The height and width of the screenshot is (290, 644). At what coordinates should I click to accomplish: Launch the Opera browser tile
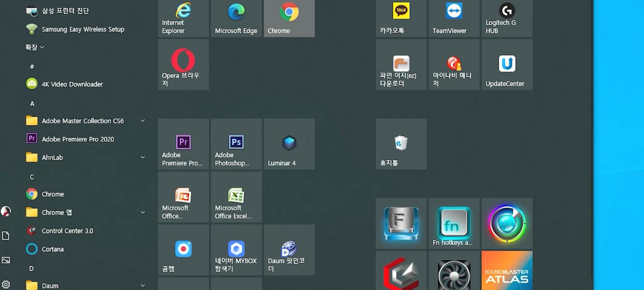(183, 65)
